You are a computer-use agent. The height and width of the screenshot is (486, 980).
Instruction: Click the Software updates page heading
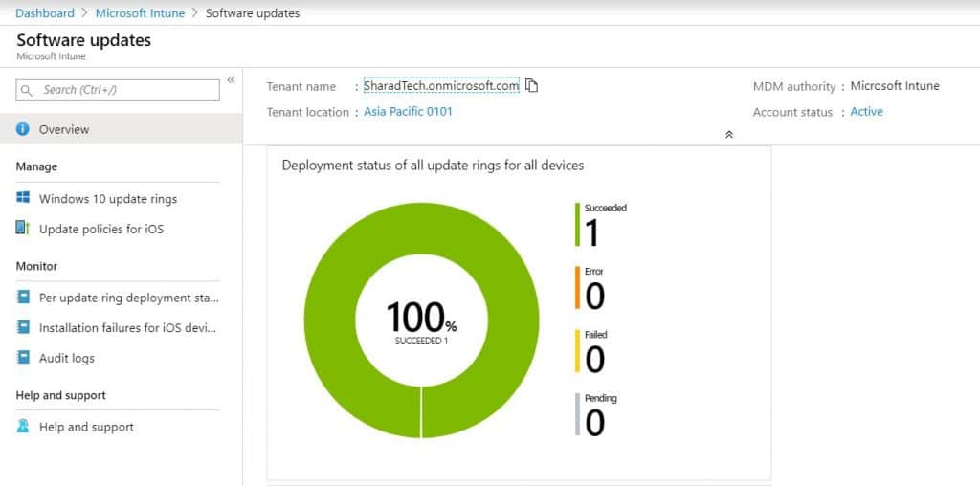pyautogui.click(x=84, y=40)
